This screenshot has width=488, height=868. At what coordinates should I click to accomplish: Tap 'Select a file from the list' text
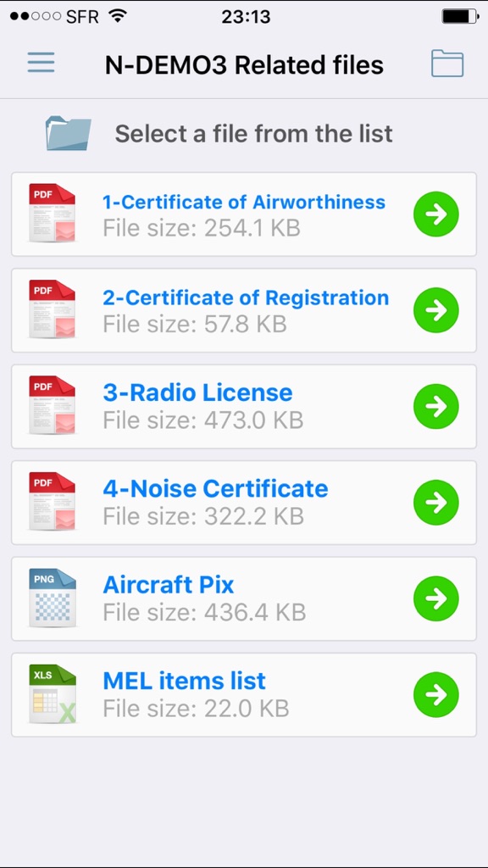254,134
